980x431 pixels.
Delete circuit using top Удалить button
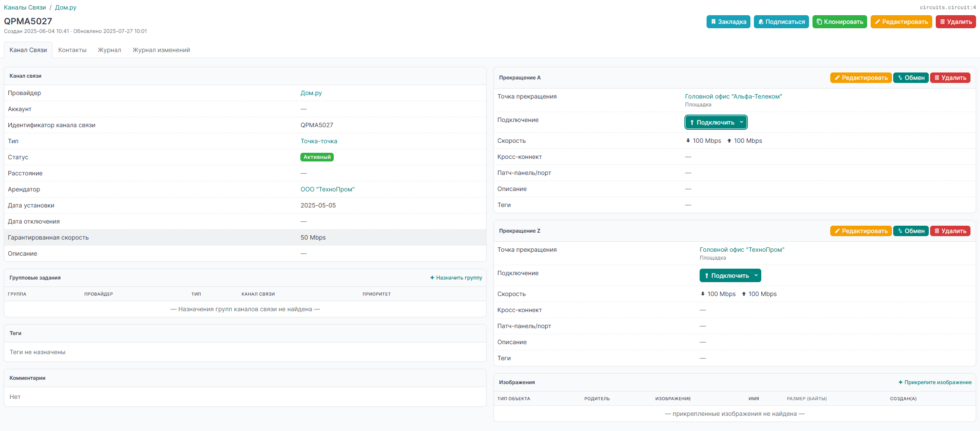tap(955, 22)
